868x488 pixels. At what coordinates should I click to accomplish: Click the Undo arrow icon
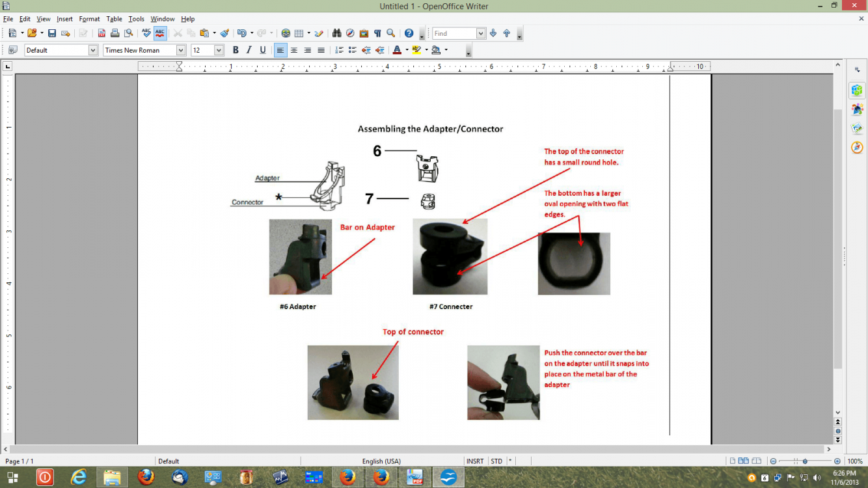coord(241,33)
